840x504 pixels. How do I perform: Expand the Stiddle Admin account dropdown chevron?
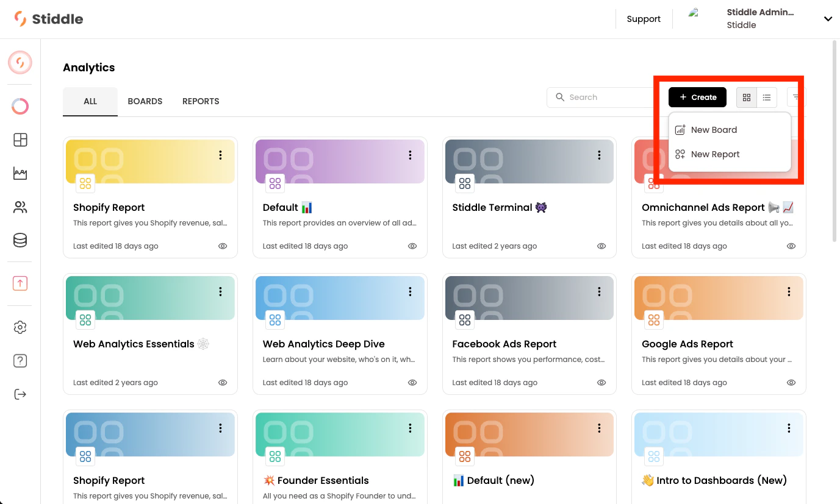(828, 19)
